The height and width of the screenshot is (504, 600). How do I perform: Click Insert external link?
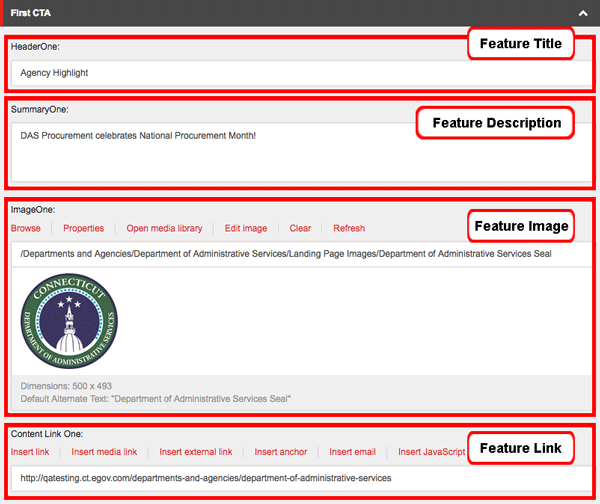(x=196, y=452)
